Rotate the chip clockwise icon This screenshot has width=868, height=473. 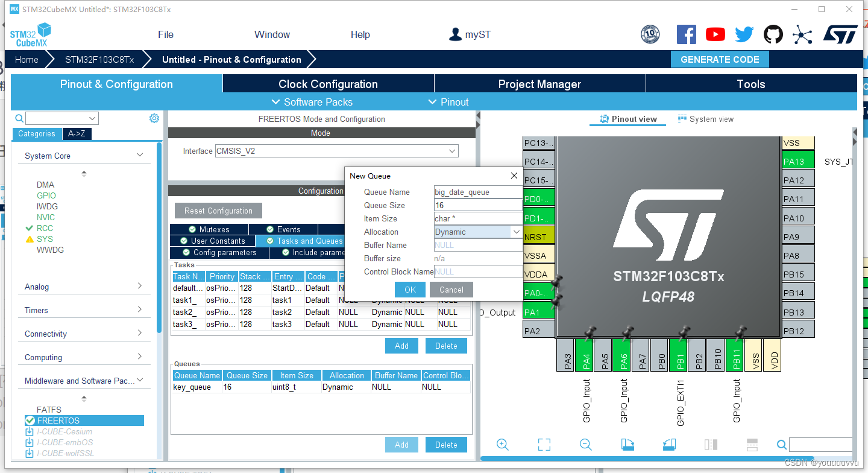(627, 445)
